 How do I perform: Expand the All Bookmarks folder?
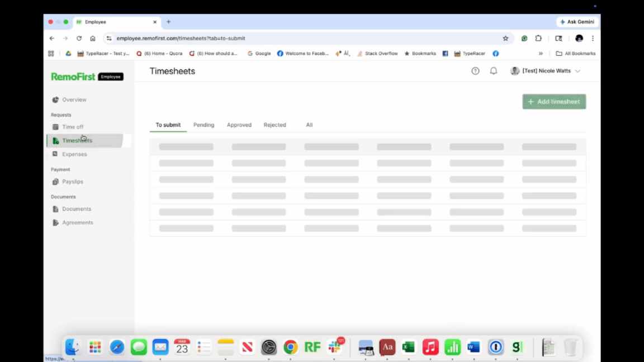coord(575,53)
